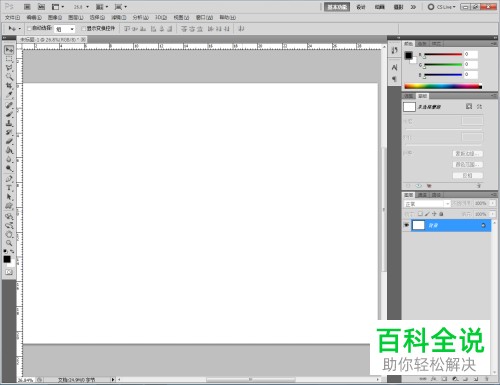The width and height of the screenshot is (500, 385).
Task: Select the Path Selection tool
Action: tap(9, 197)
